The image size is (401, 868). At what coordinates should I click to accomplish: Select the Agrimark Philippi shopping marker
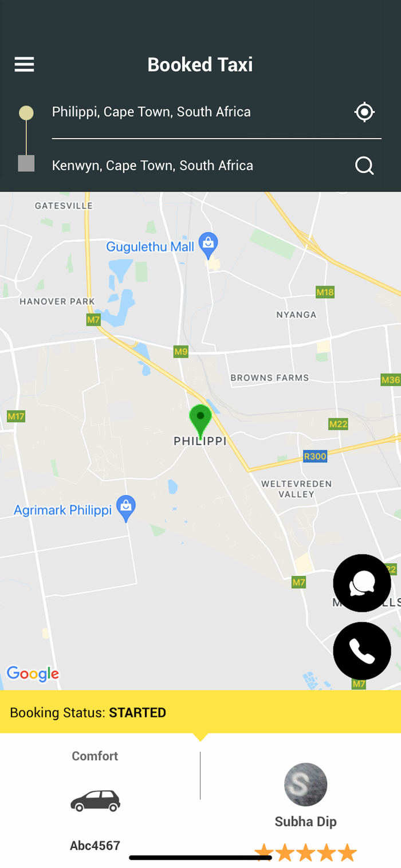[x=126, y=508]
